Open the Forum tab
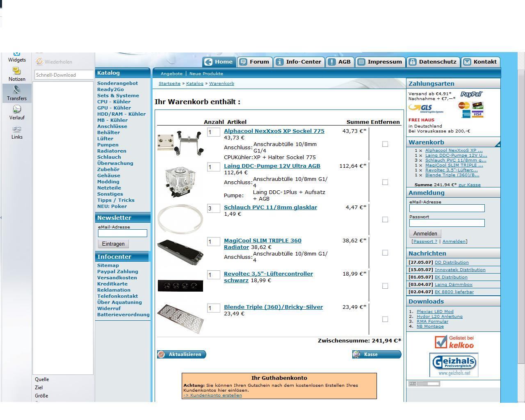The height and width of the screenshot is (420, 525). (x=255, y=62)
